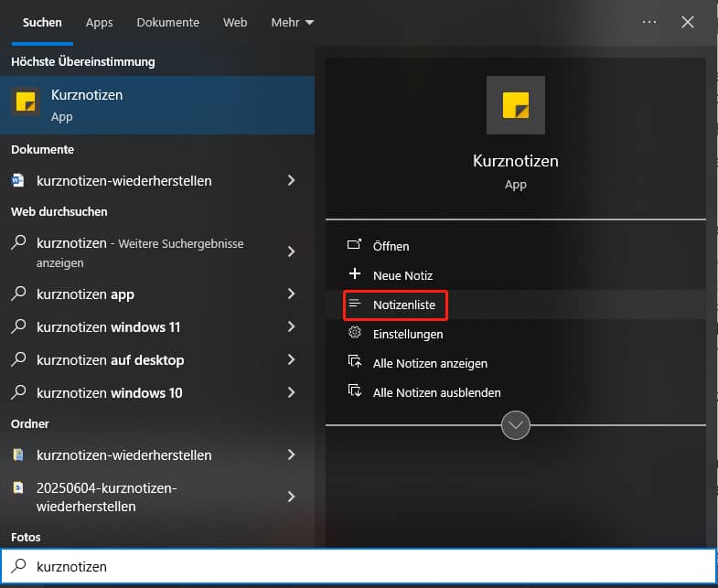The height and width of the screenshot is (588, 718).
Task: Select web suggestion 'kurznotizen windows 10'
Action: (x=157, y=393)
